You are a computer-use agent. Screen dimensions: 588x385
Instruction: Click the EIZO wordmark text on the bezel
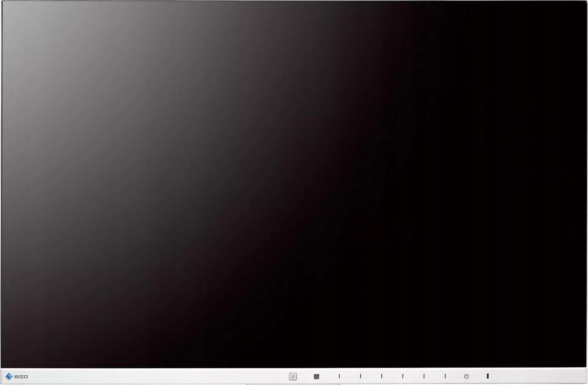coord(21,377)
